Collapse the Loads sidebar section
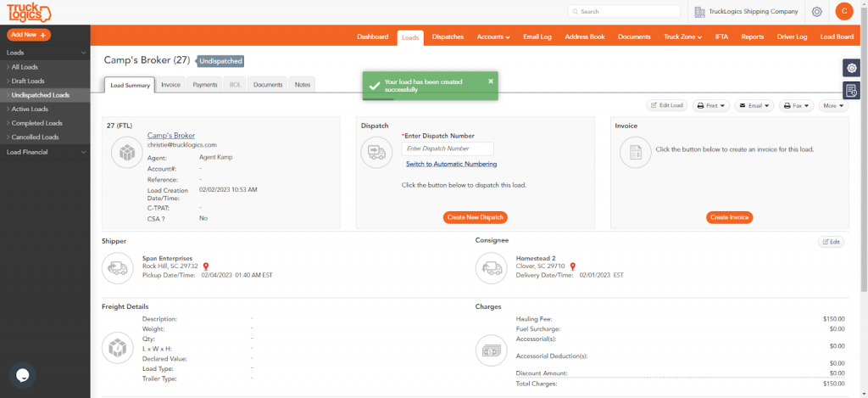 click(45, 53)
